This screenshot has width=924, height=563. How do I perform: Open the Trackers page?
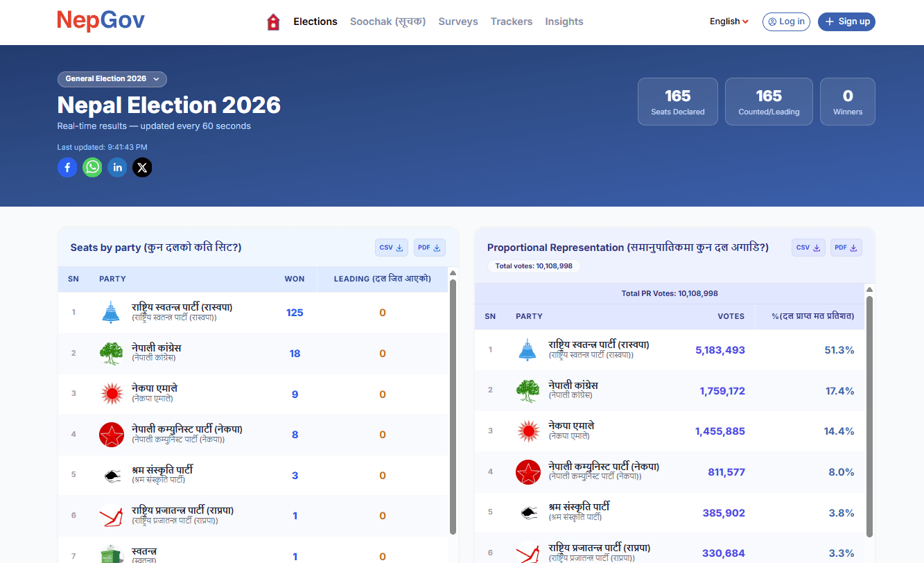pos(512,21)
